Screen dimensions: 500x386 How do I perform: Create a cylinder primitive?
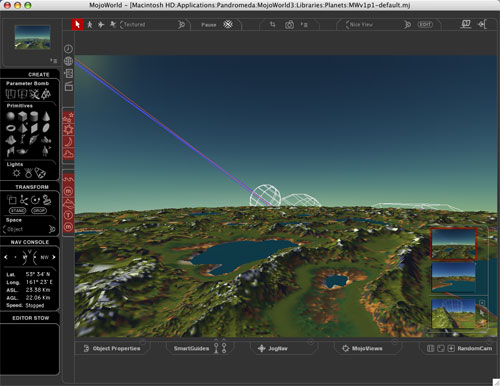(34, 116)
